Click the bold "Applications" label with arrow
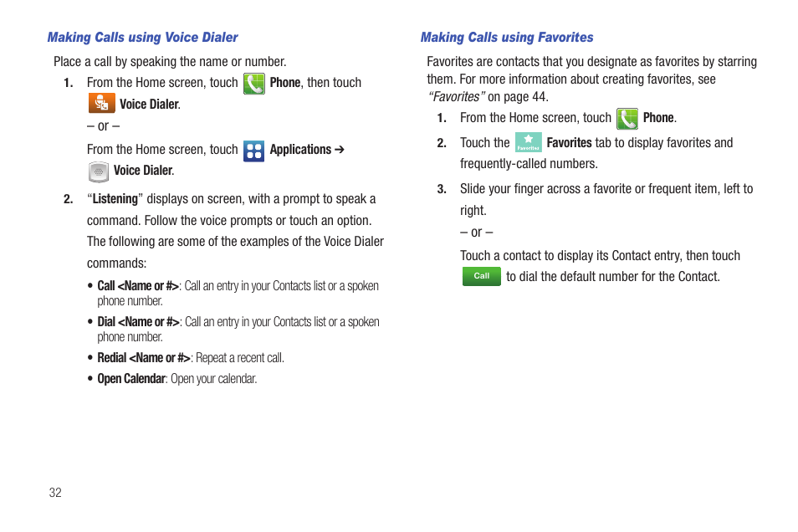 point(307,150)
